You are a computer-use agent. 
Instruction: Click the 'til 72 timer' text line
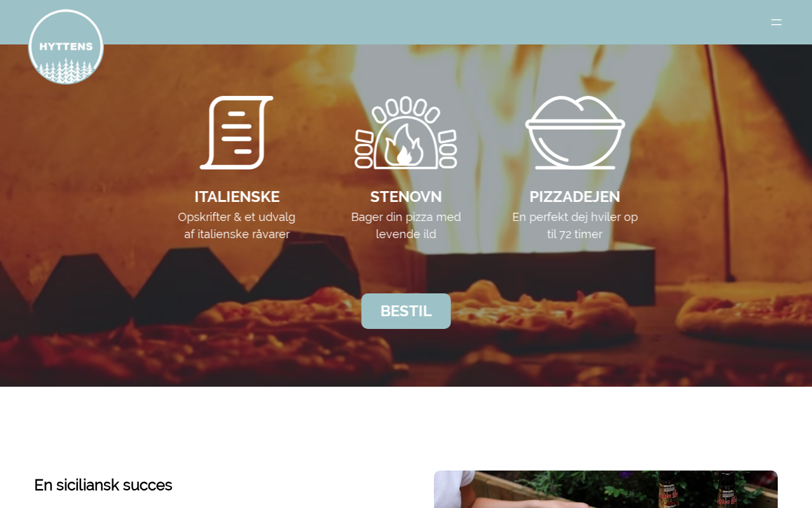point(575,234)
